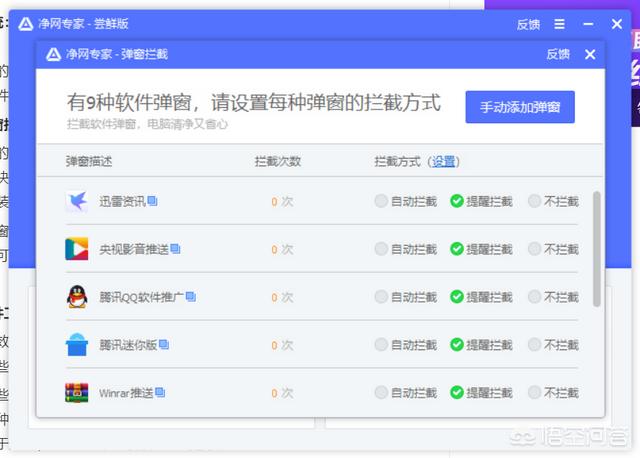
Task: Close the 净网专家 尝鲜版 main window
Action: [617, 24]
